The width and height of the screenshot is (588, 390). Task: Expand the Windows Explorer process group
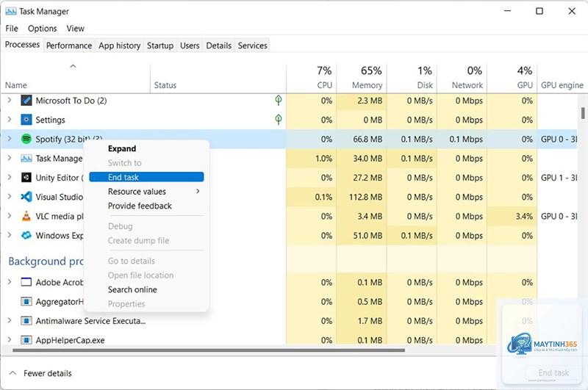[10, 236]
